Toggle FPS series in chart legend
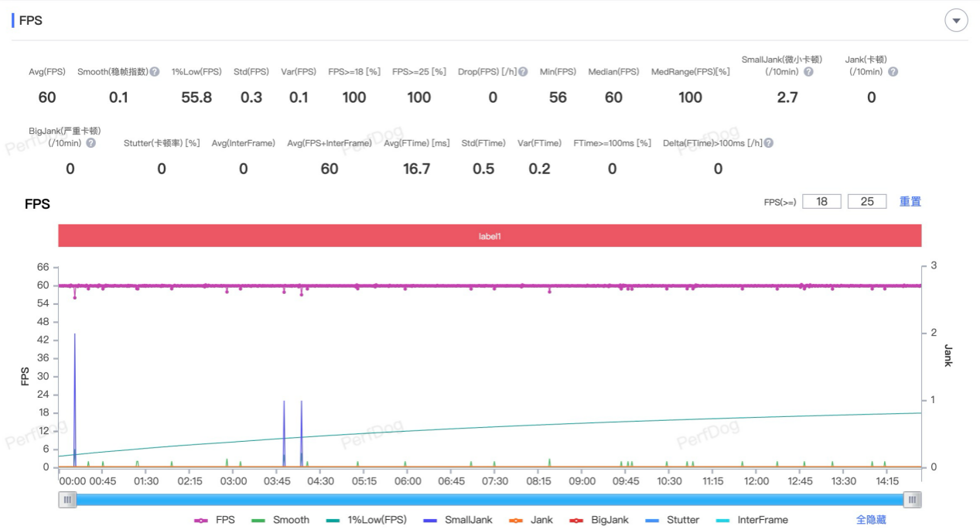Image resolution: width=980 pixels, height=530 pixels. pyautogui.click(x=214, y=520)
